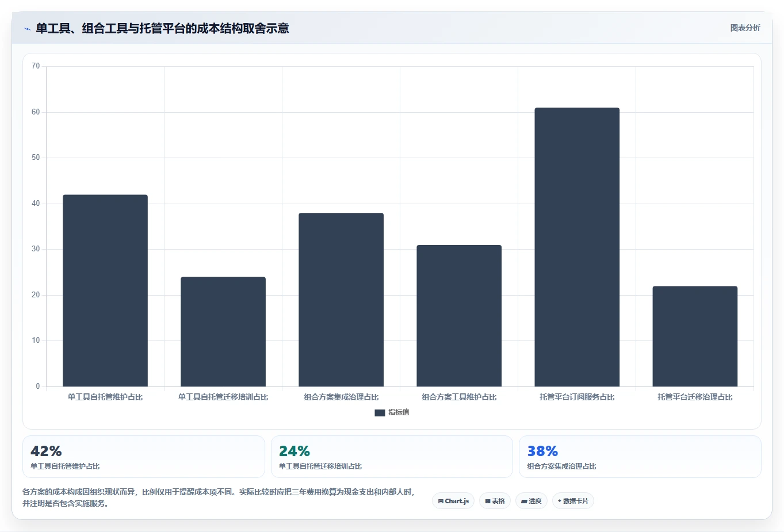
Task: Click the square icon in 表格 chip
Action: (x=488, y=502)
